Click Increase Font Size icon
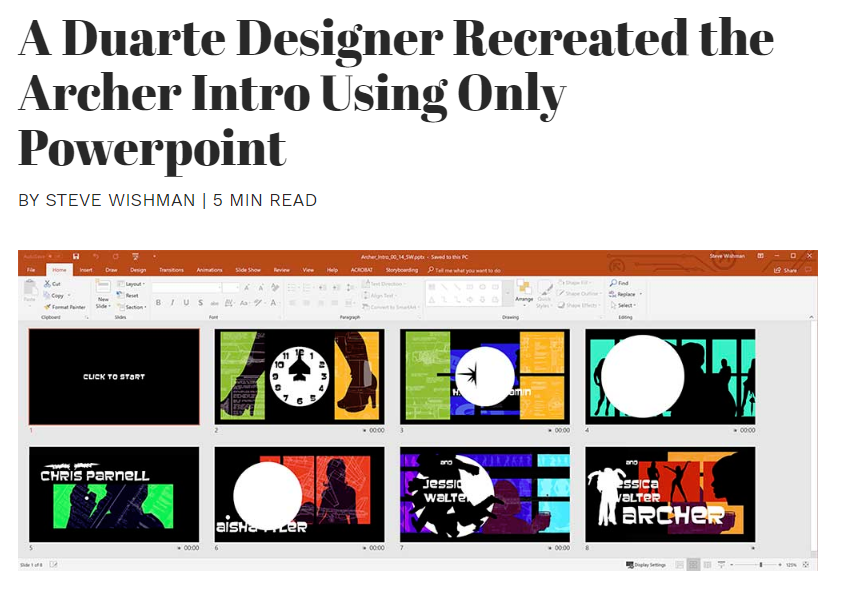This screenshot has height=590, width=841. click(247, 288)
